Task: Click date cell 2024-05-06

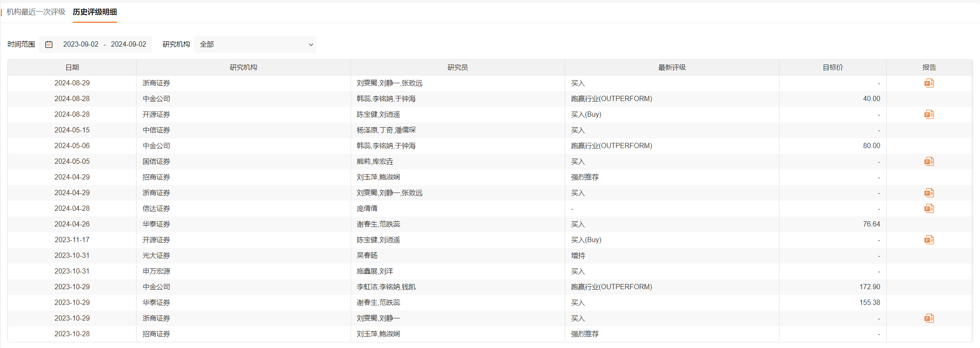Action: pos(72,146)
